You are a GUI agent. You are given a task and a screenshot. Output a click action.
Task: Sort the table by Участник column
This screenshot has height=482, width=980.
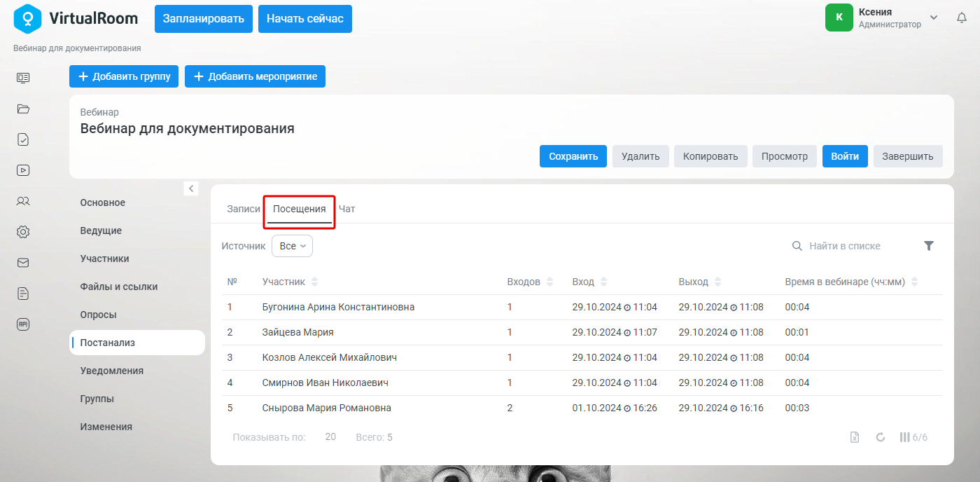314,282
